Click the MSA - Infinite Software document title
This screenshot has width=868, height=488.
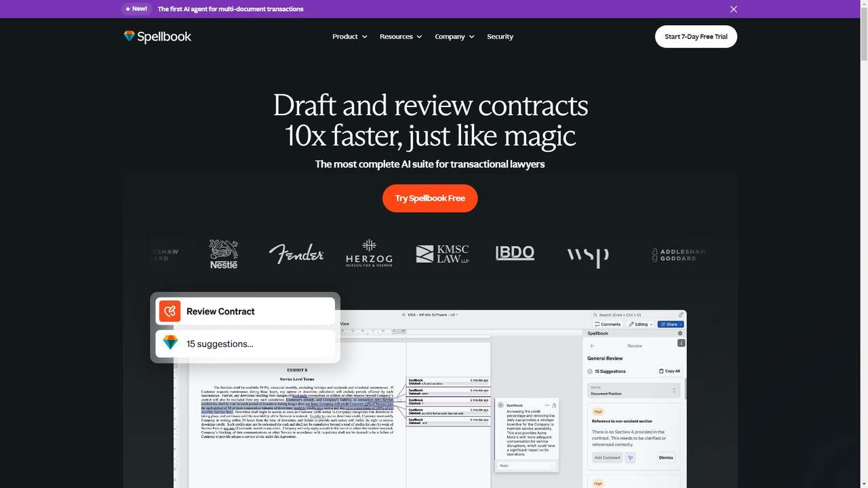click(x=432, y=315)
